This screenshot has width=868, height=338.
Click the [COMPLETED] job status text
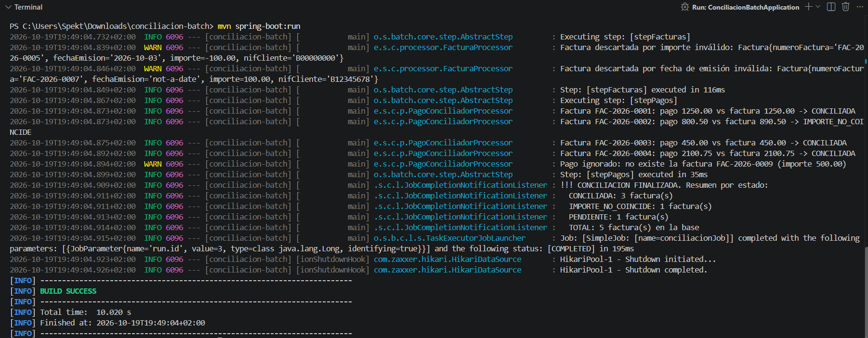click(x=571, y=248)
